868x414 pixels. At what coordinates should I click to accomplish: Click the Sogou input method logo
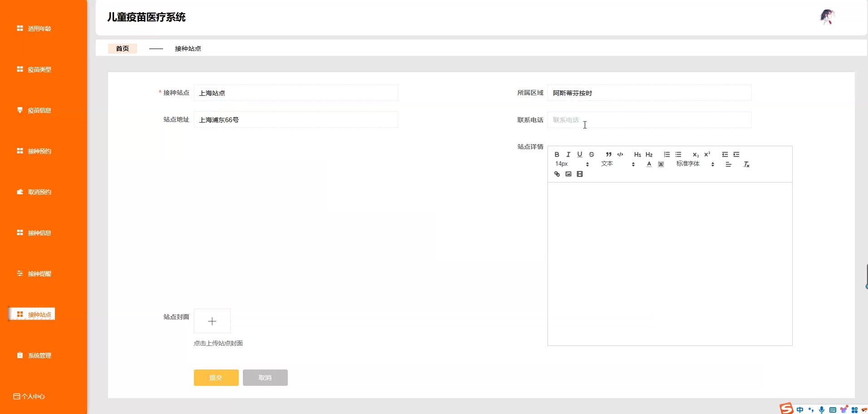(786, 409)
